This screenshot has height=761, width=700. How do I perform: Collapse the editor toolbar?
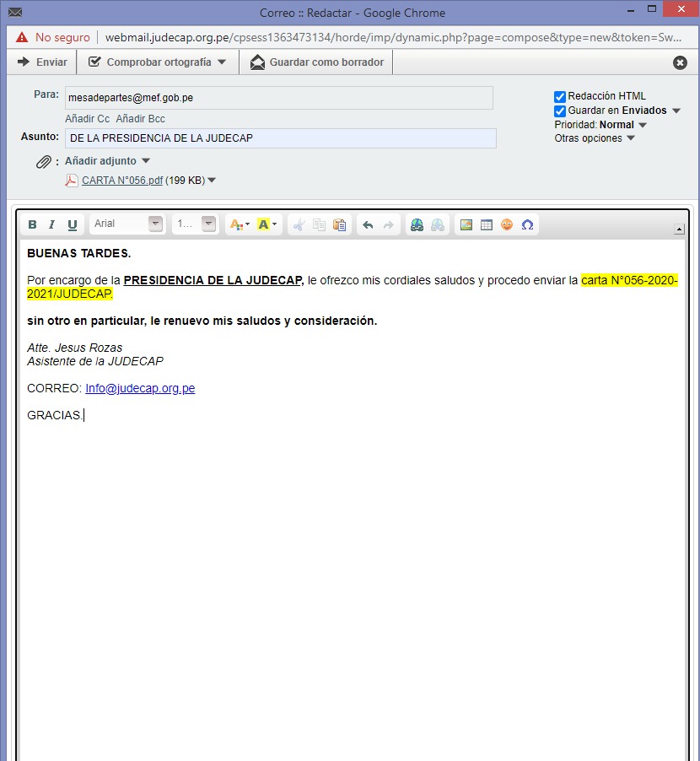pos(680,229)
